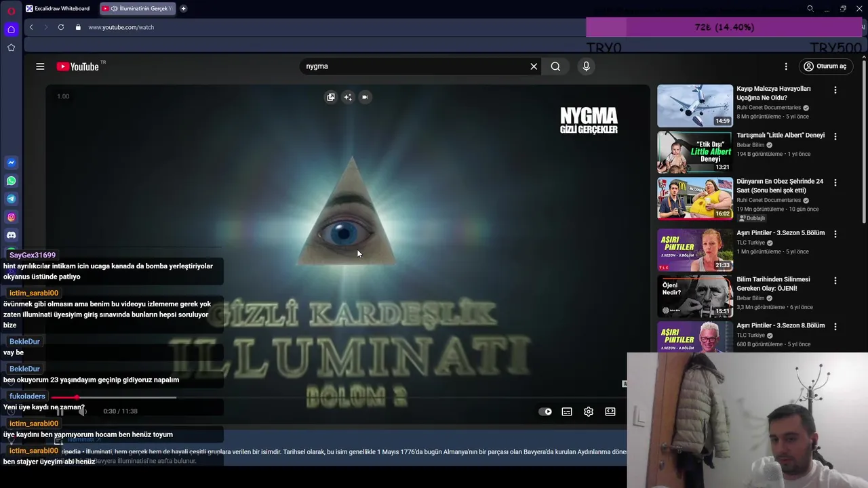Image resolution: width=868 pixels, height=488 pixels.
Task: Start voice search with microphone icon
Action: tap(587, 66)
